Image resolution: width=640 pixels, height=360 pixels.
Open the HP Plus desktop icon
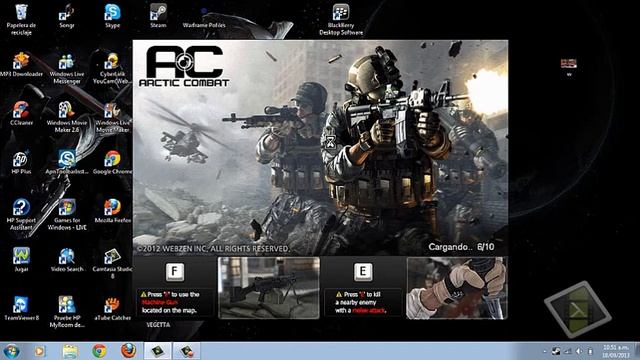[x=21, y=162]
